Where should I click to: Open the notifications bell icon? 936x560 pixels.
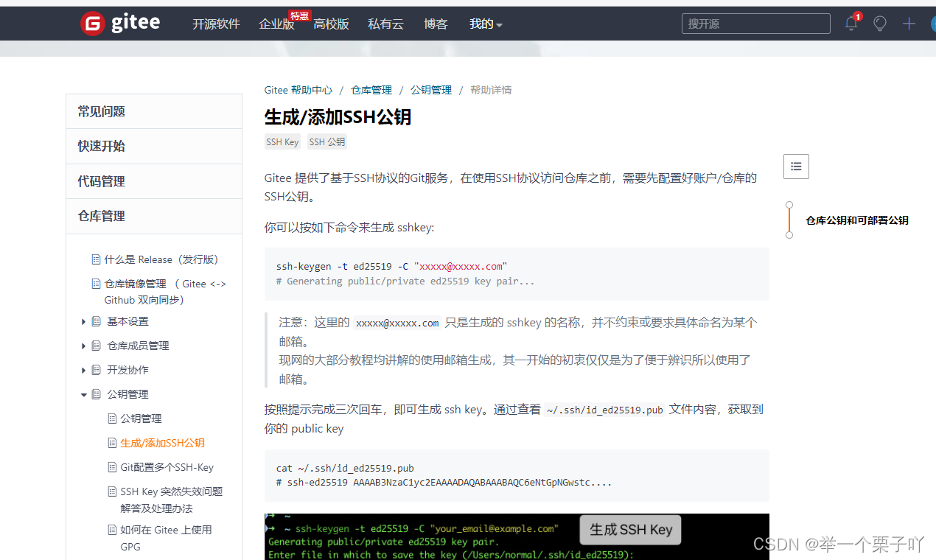point(851,24)
